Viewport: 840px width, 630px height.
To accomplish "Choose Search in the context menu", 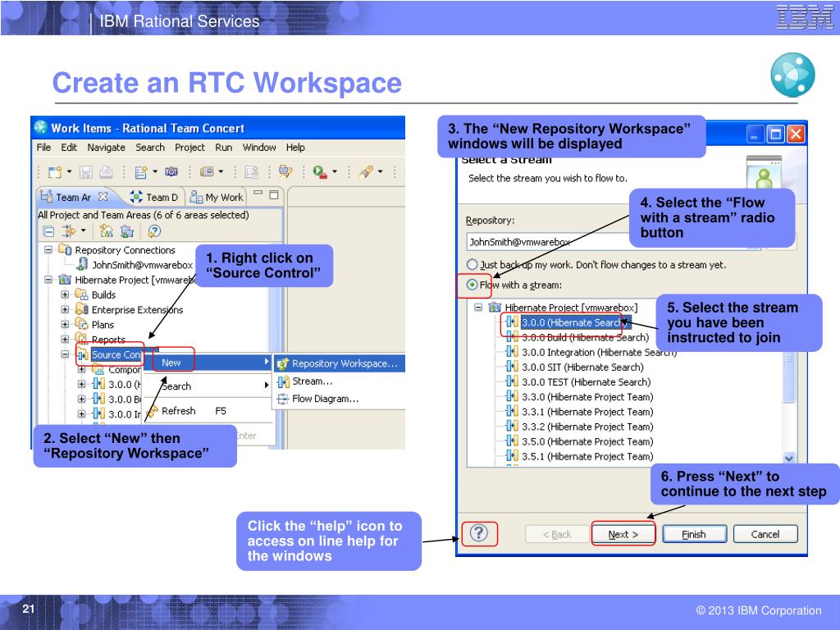I will tap(207, 386).
